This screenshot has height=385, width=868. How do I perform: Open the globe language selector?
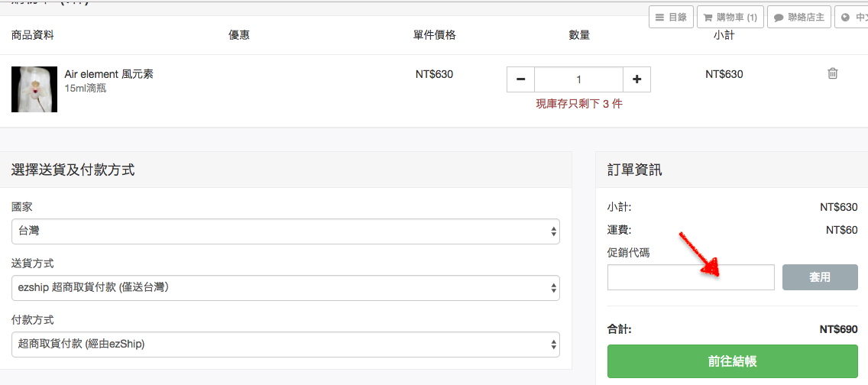click(851, 17)
